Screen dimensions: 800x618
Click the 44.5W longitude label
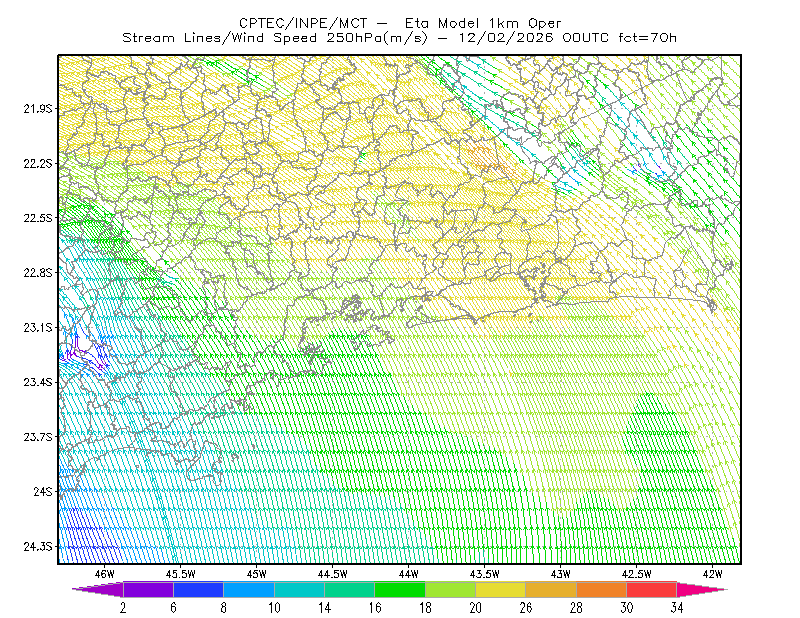click(x=333, y=574)
